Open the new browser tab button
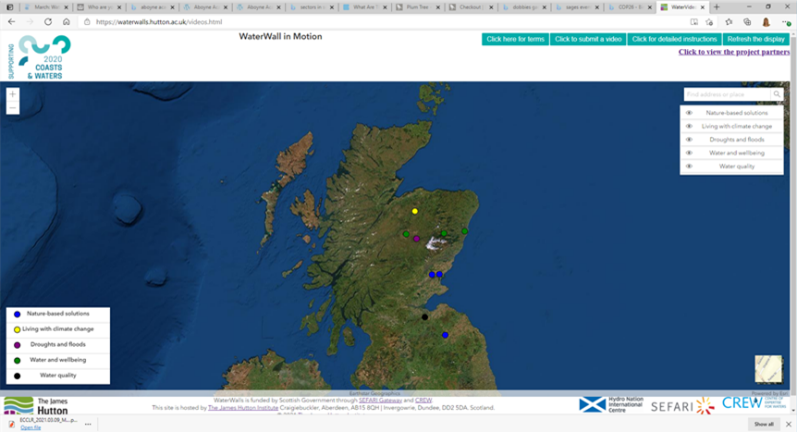The width and height of the screenshot is (797, 432). point(716,6)
